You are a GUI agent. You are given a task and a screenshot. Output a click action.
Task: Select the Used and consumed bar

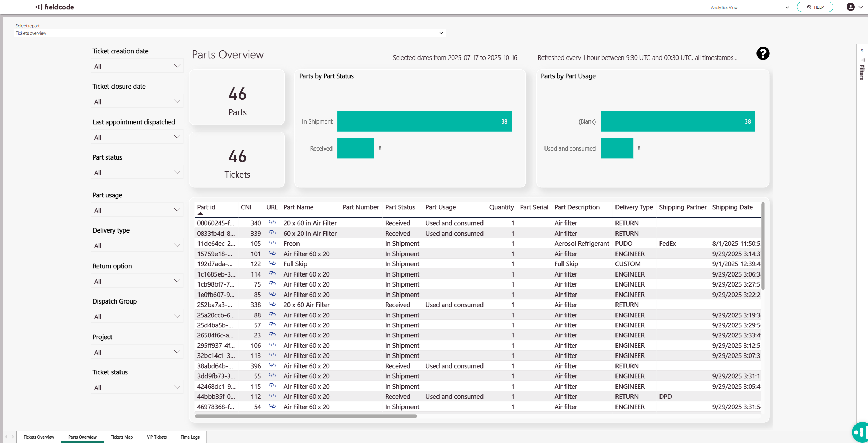(x=617, y=148)
